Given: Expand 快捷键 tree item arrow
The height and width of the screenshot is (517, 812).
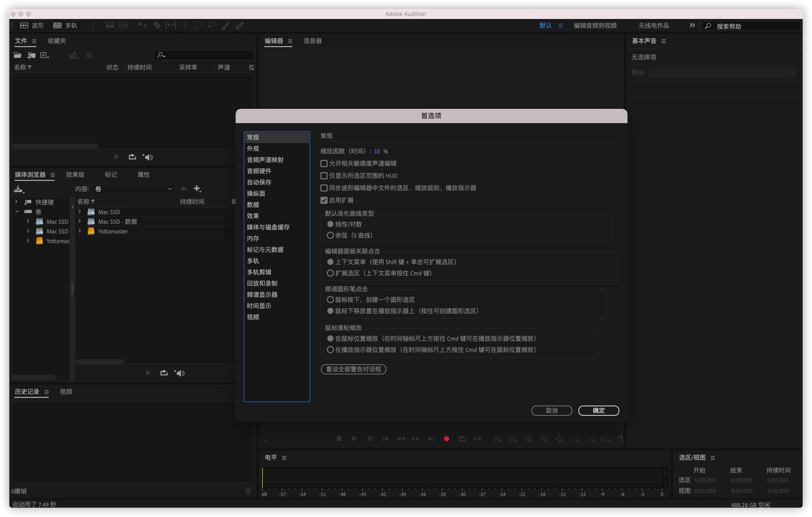Looking at the screenshot, I should tap(16, 202).
